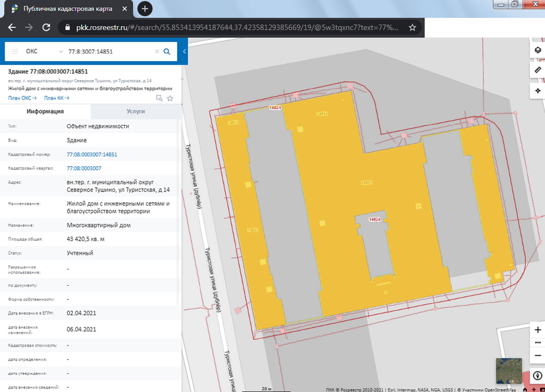
Task: Click the magnifier search icon
Action: click(x=167, y=51)
